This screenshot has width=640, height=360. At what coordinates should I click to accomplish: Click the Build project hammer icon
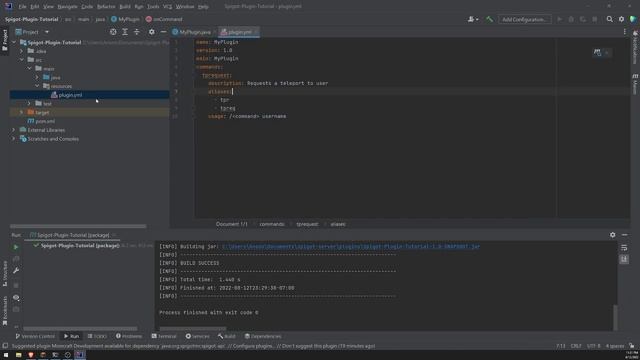[x=489, y=19]
